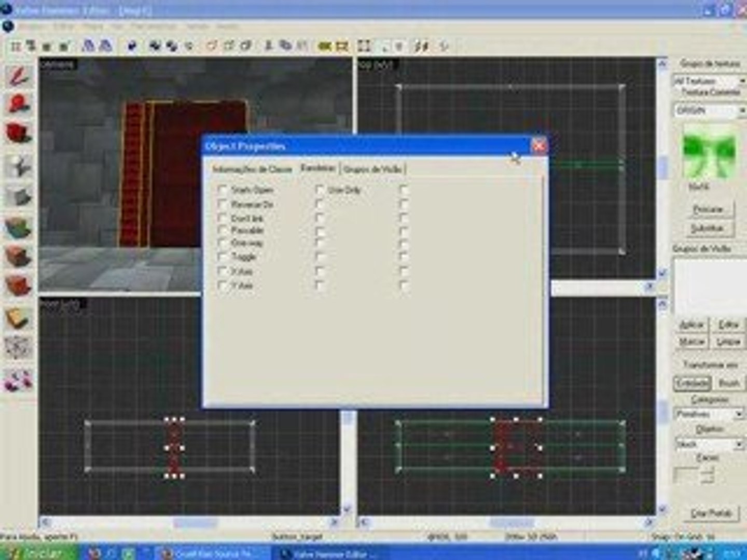The image size is (747, 560).
Task: Toggle the 2D grid toolbar icon
Action: tap(16, 46)
